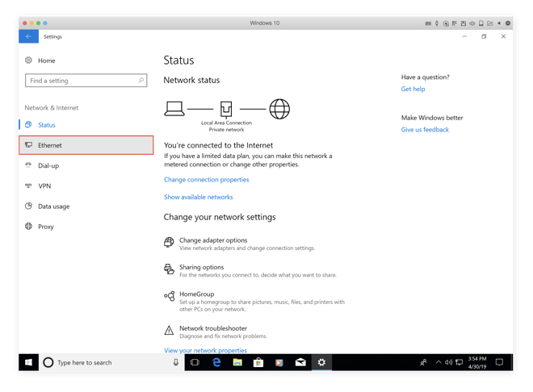
Task: Click the network tray icon
Action: coord(459,362)
